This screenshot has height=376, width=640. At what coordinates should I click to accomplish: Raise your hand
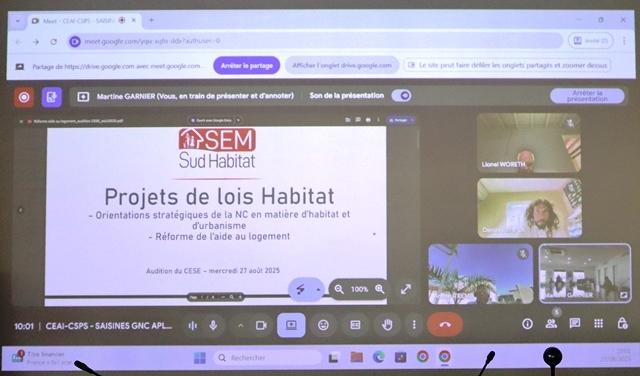click(x=387, y=325)
